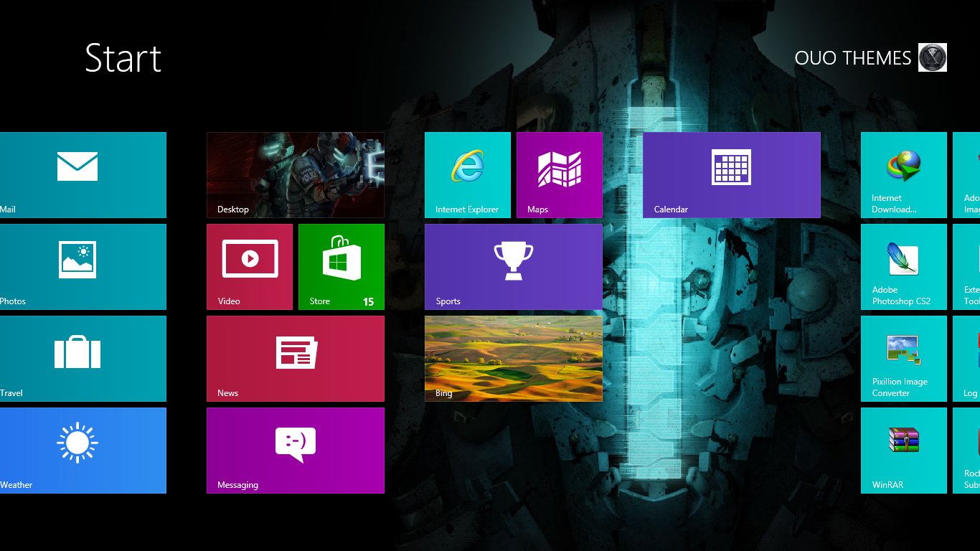Launch the Photos tile
The width and height of the screenshot is (980, 551).
83,267
